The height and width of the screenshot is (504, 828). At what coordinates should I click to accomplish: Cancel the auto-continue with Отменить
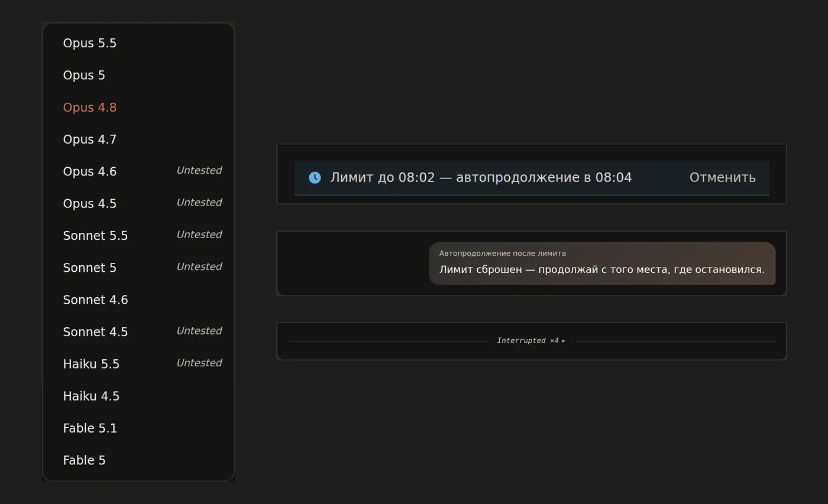click(x=722, y=177)
